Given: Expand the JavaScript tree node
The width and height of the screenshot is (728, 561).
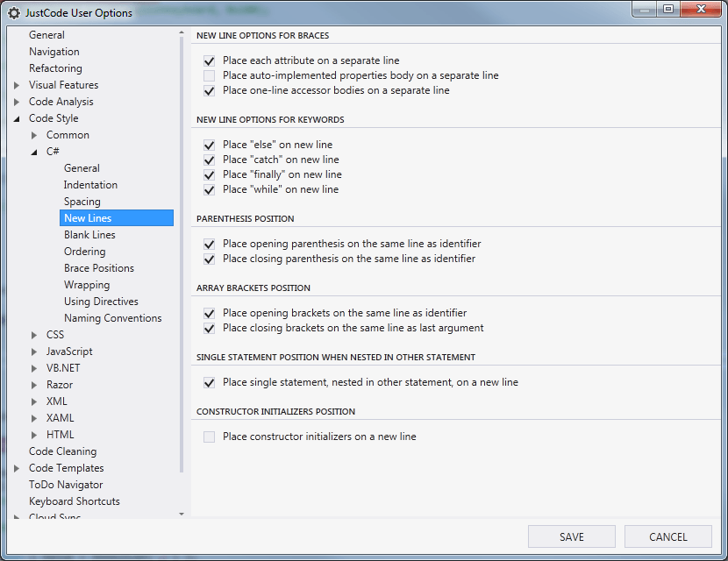Looking at the screenshot, I should tap(34, 352).
